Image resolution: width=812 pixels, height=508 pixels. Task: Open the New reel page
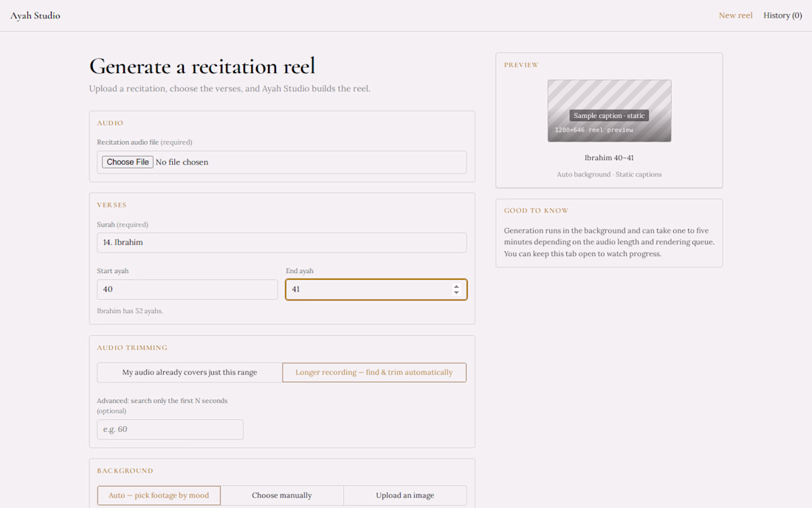click(x=735, y=16)
